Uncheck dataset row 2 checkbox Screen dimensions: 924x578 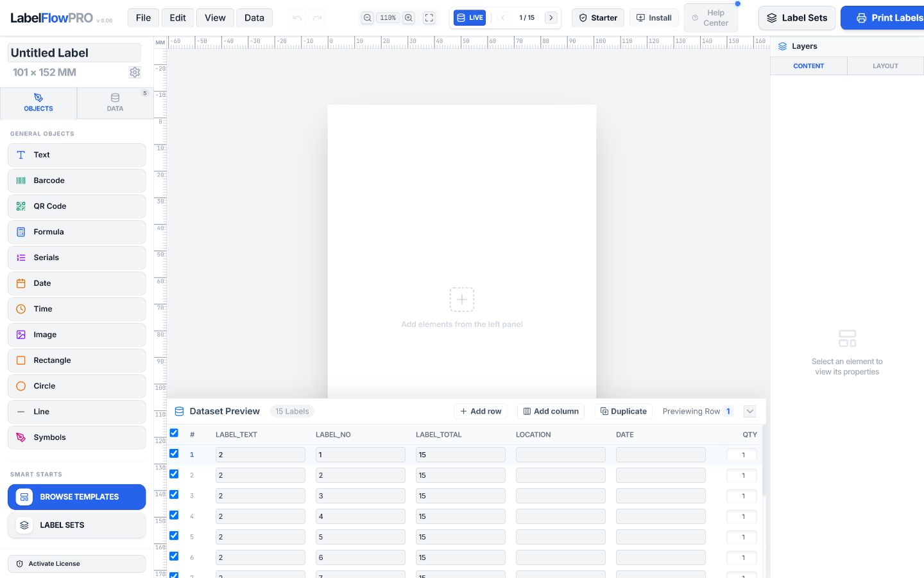pos(174,474)
